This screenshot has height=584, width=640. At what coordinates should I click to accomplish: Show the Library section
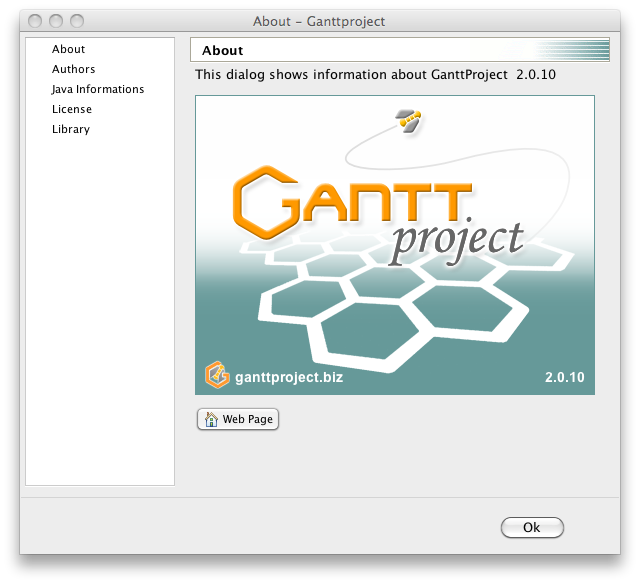tap(71, 129)
